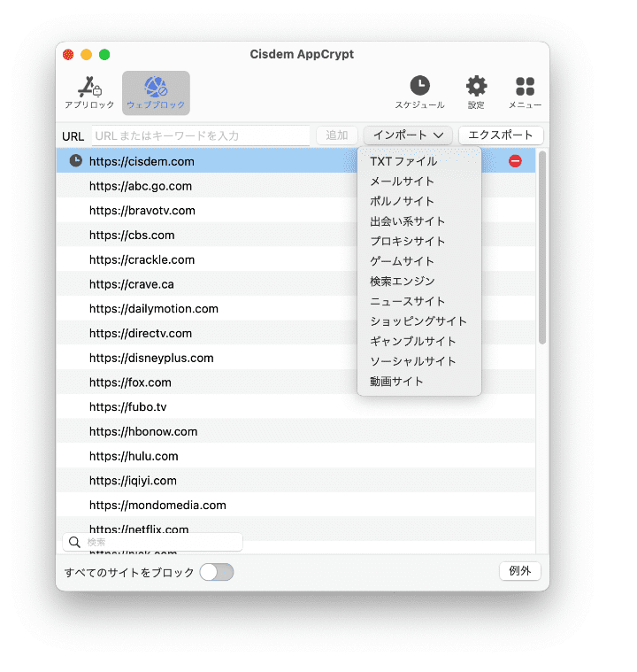Image resolution: width=637 pixels, height=672 pixels.
Task: Open the メニュー grid icon
Action: pos(525,93)
